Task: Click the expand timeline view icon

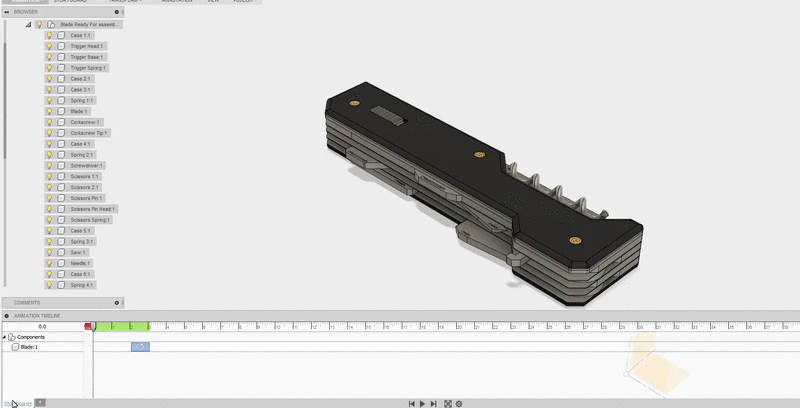Action: (448, 404)
